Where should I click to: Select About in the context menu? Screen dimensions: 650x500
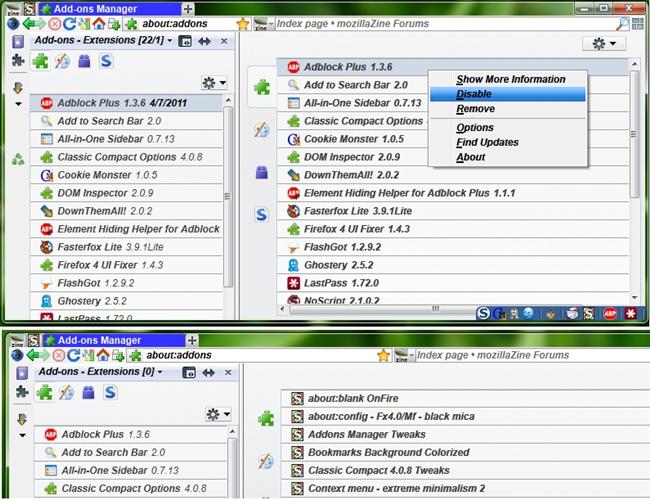(x=507, y=157)
